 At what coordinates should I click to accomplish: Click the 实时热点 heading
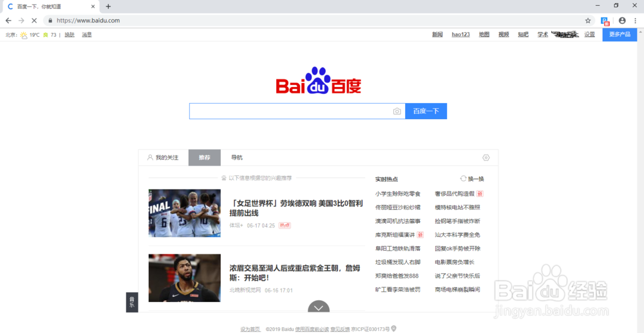(386, 179)
